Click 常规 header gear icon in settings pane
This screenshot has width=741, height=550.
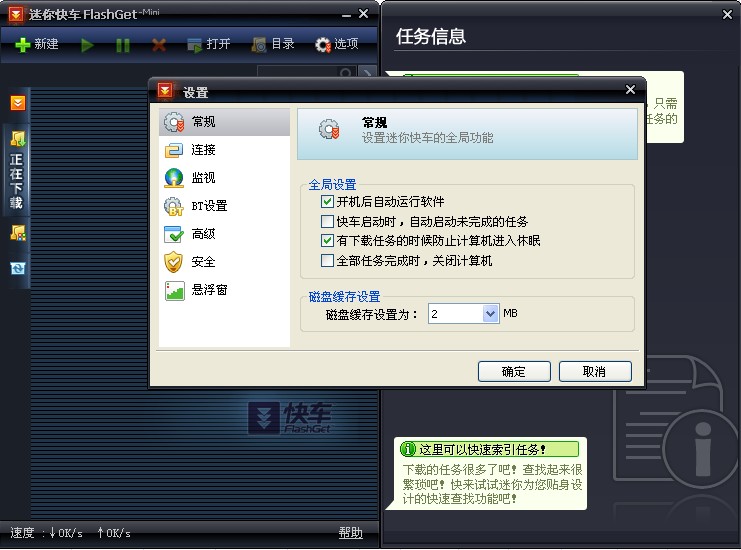coord(329,129)
